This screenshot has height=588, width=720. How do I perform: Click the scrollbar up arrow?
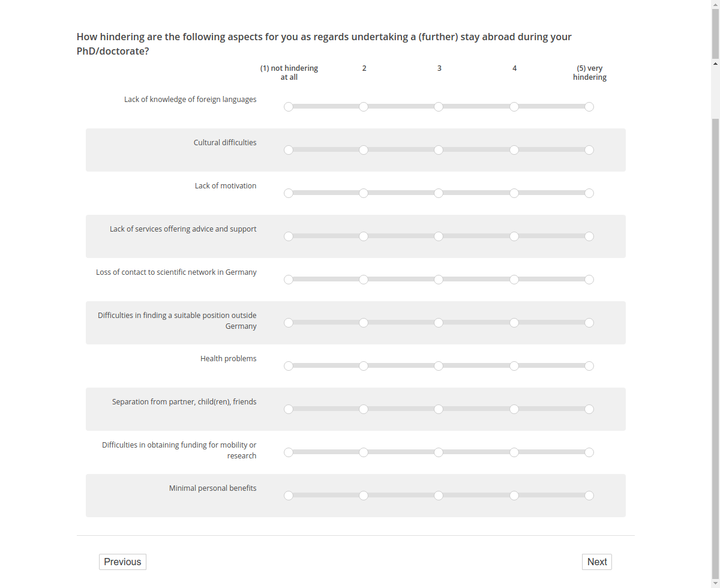point(715,64)
